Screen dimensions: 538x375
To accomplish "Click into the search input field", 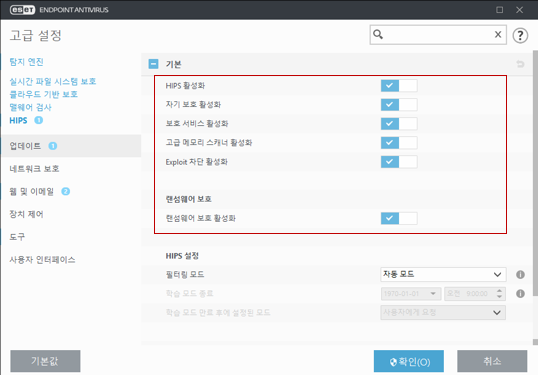I will pos(438,34).
